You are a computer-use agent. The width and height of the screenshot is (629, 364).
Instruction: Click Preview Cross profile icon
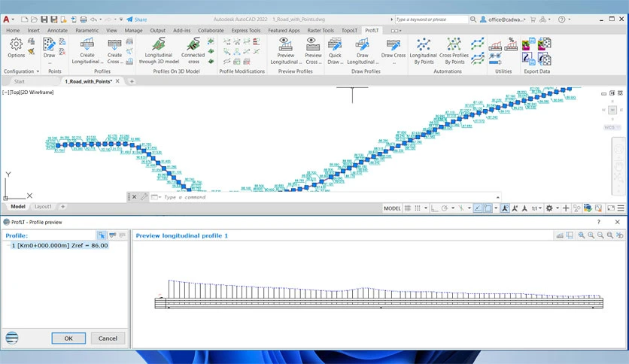click(313, 51)
